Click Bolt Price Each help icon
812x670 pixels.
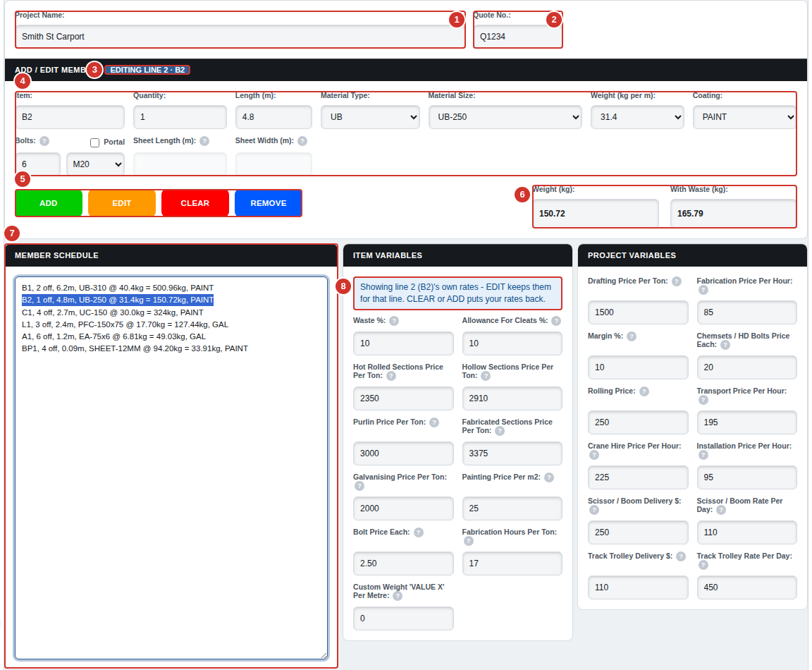coord(419,532)
